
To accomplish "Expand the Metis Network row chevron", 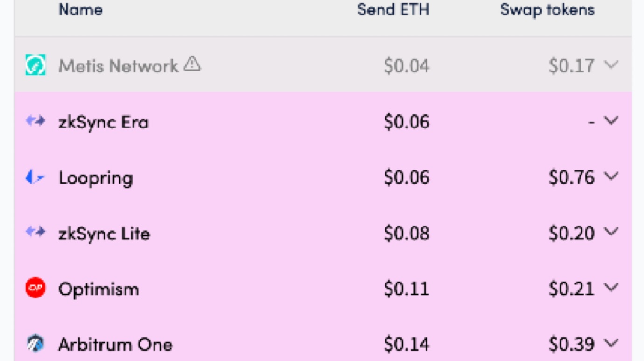I will point(611,65).
